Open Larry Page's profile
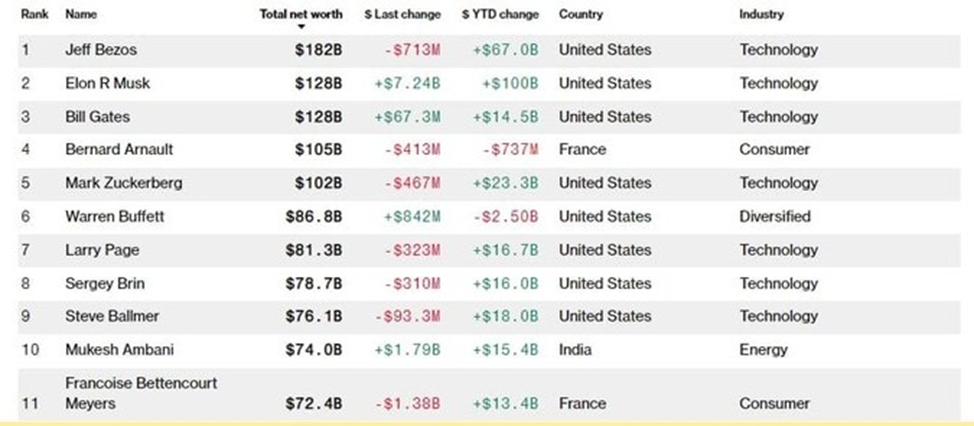The height and width of the screenshot is (426, 974). (100, 250)
